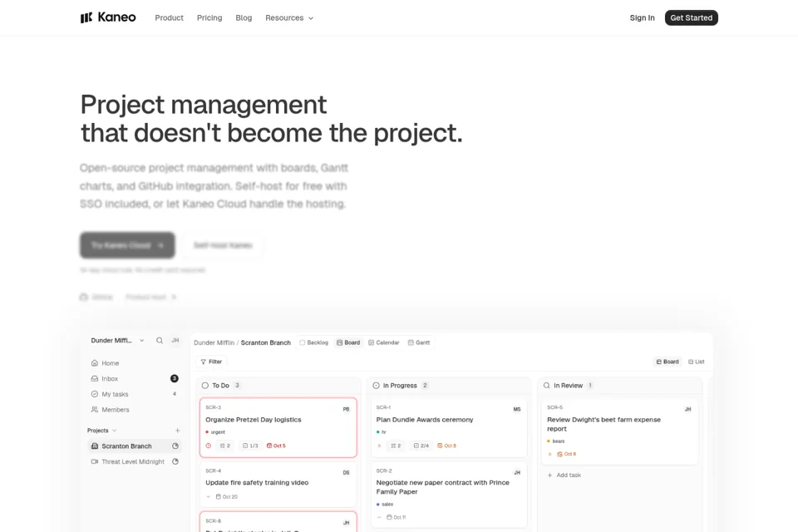Image resolution: width=798 pixels, height=532 pixels.
Task: Click the Sign In link
Action: click(643, 17)
